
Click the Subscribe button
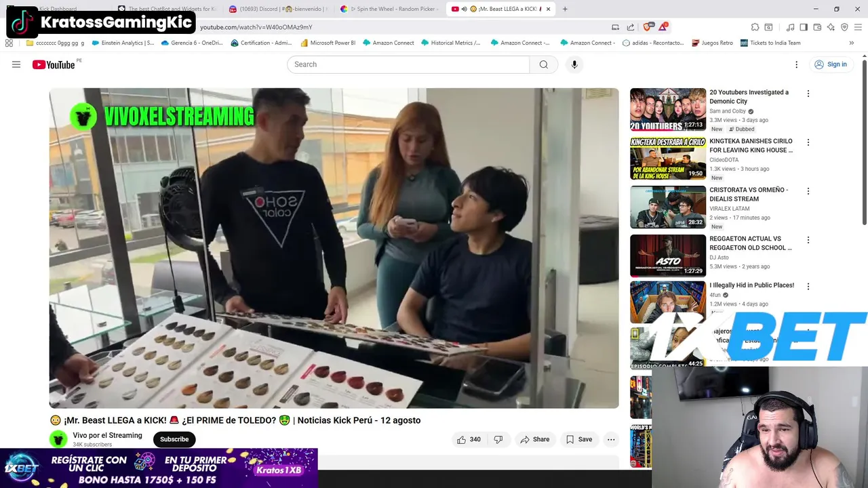174,439
